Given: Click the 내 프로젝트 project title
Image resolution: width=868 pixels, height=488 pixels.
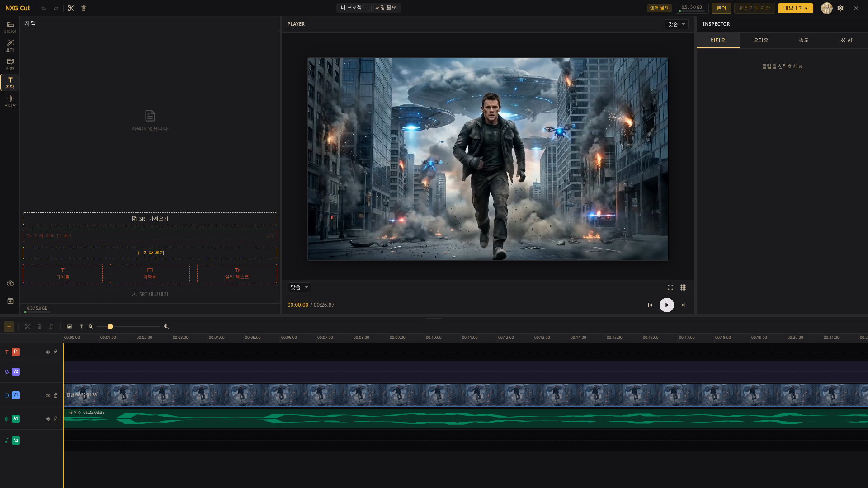Looking at the screenshot, I should (x=354, y=8).
